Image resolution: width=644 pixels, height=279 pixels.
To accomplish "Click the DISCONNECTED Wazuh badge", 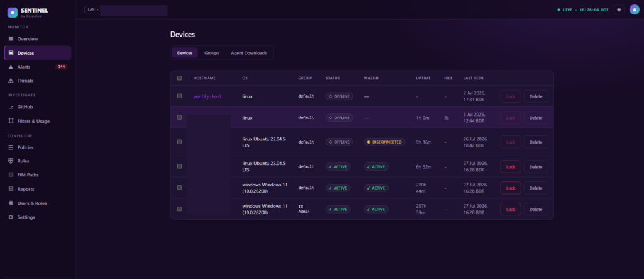I will [x=384, y=142].
